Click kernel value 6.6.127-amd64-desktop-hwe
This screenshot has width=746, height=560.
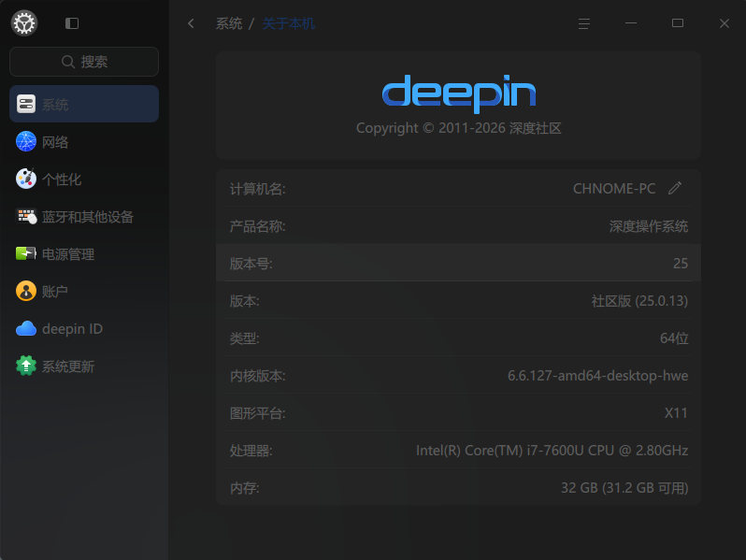[x=597, y=376]
